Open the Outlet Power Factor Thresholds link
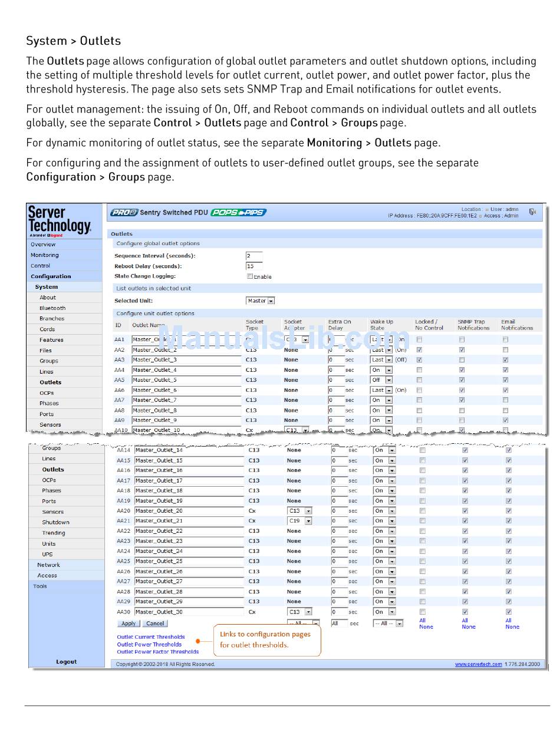560x739 pixels. click(x=158, y=652)
